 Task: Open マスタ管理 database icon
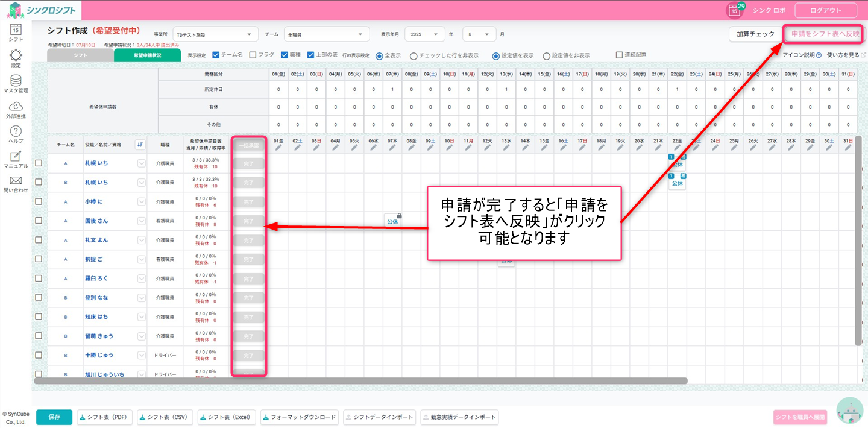coord(16,80)
